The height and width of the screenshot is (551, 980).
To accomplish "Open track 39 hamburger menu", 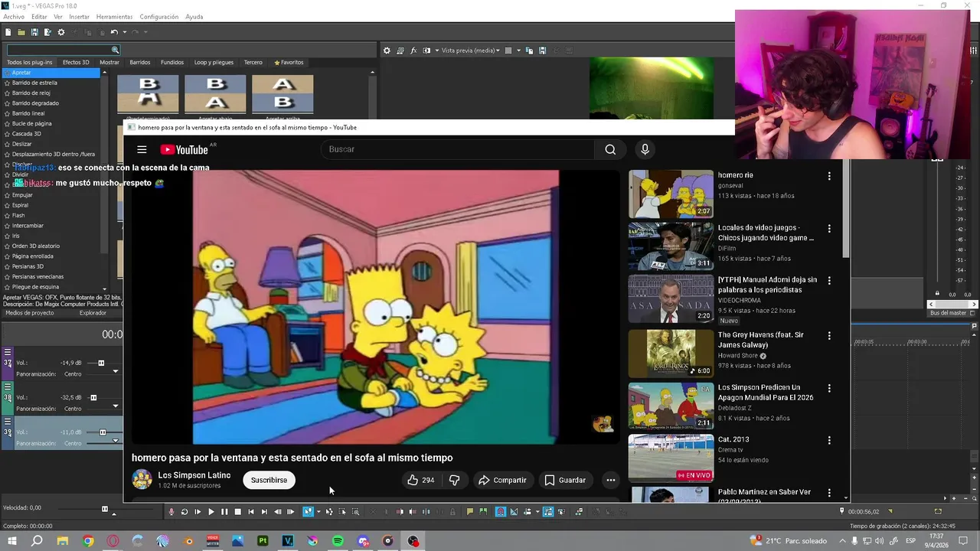I will click(x=8, y=422).
